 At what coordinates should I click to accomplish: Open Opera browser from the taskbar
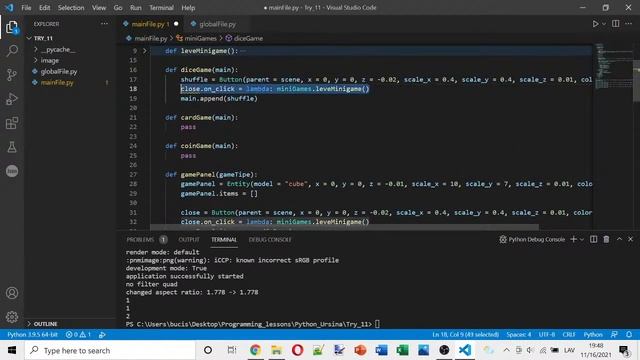click(x=298, y=350)
